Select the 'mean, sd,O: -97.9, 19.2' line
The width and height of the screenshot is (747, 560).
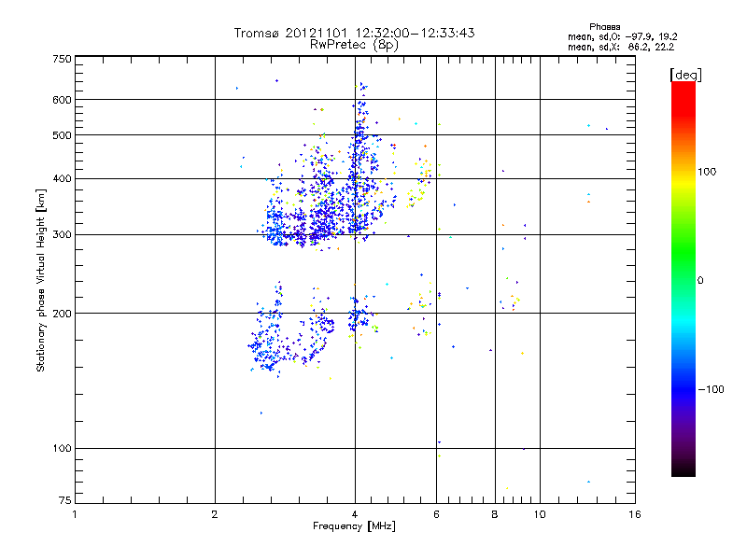click(x=622, y=36)
